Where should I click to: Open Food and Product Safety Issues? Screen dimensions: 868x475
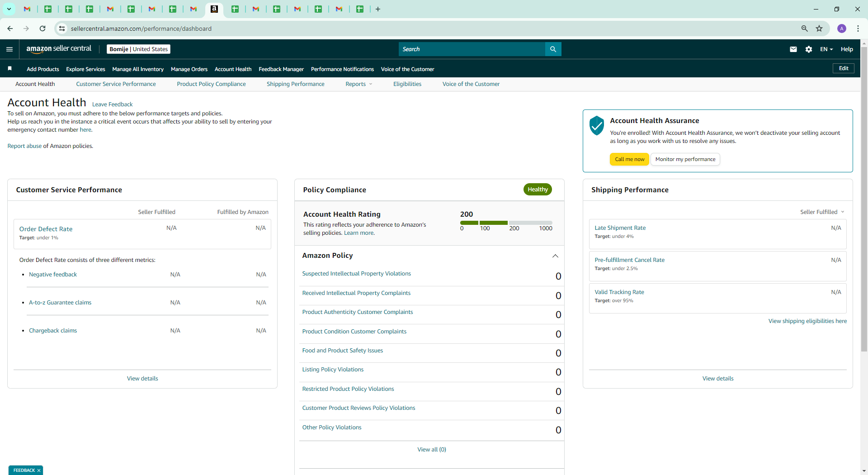pyautogui.click(x=342, y=351)
